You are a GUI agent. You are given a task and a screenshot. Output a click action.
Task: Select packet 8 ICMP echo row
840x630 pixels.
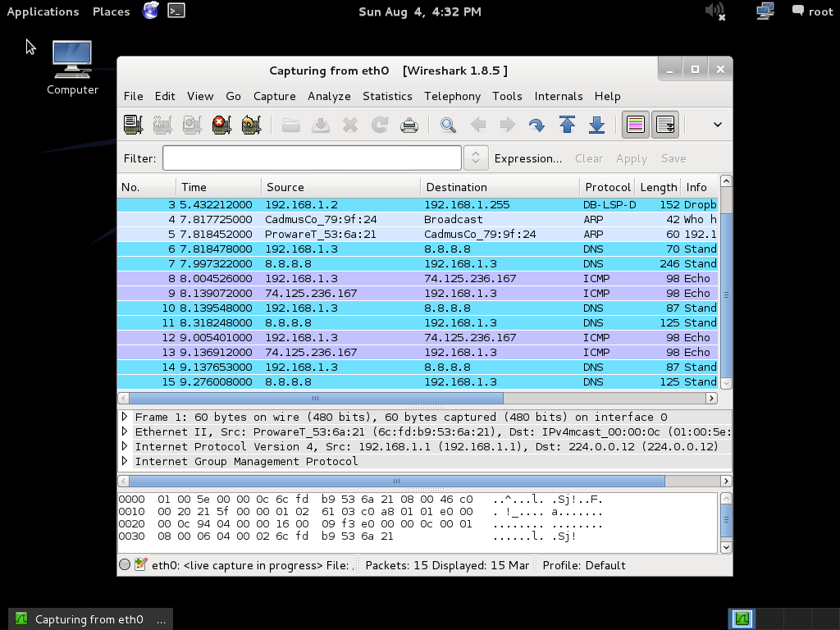pos(418,278)
